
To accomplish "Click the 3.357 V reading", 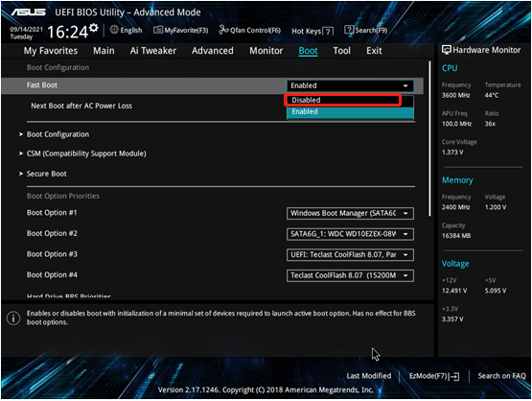I will 452,319.
